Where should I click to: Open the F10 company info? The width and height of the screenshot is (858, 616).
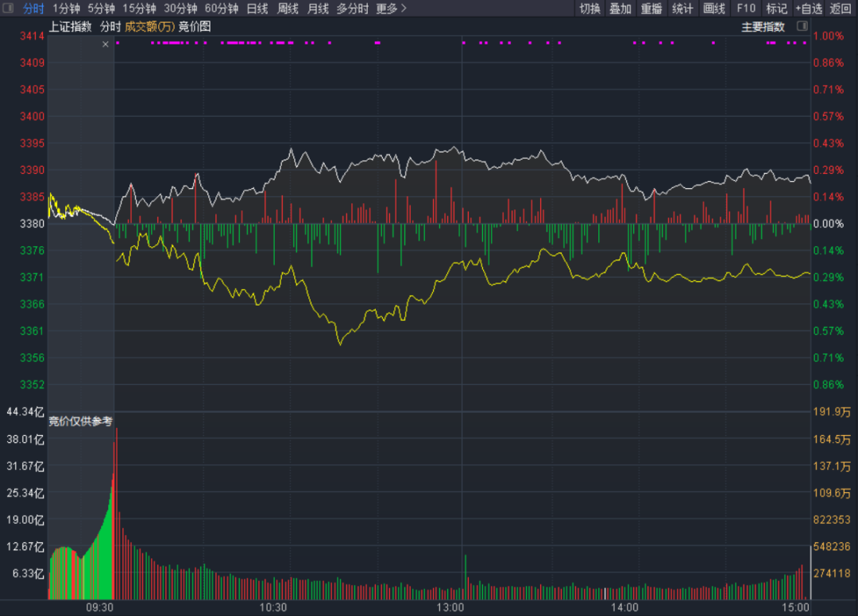point(746,9)
